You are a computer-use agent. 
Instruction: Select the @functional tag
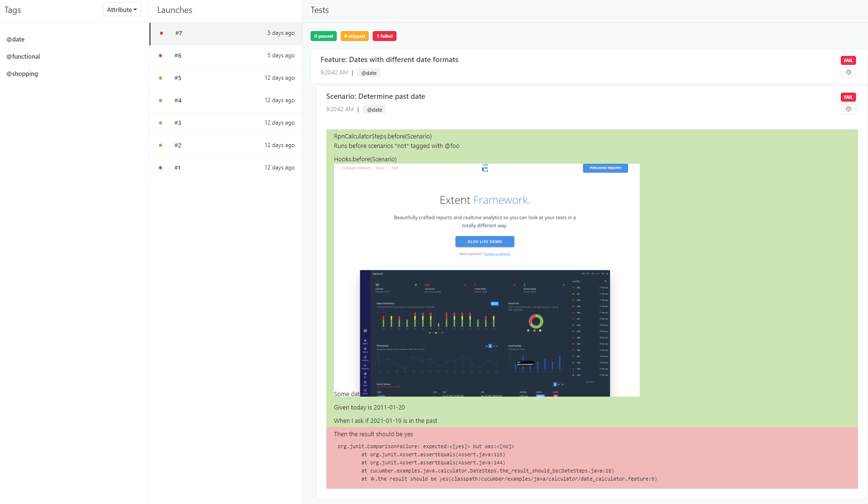23,57
